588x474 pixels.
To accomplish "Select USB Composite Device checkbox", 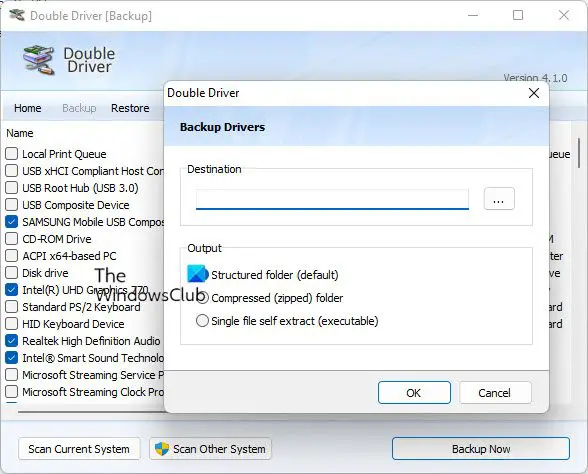I will [12, 205].
